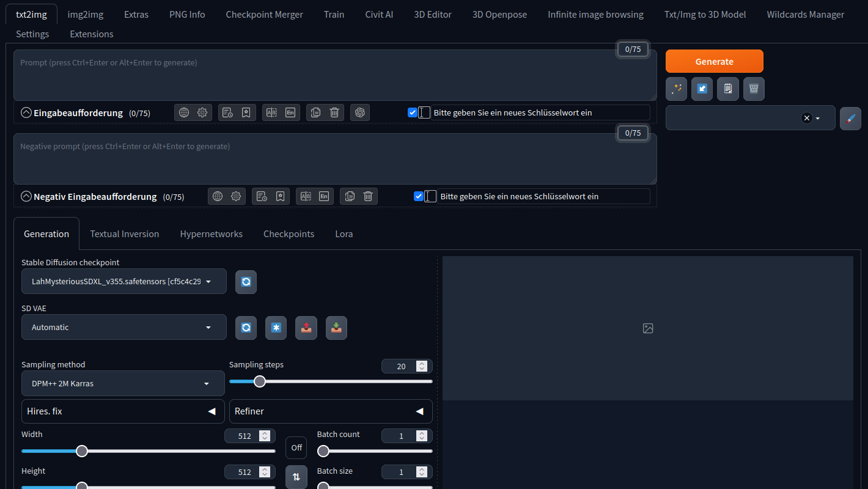The height and width of the screenshot is (489, 868).
Task: Toggle the Off button next to Width
Action: 296,447
